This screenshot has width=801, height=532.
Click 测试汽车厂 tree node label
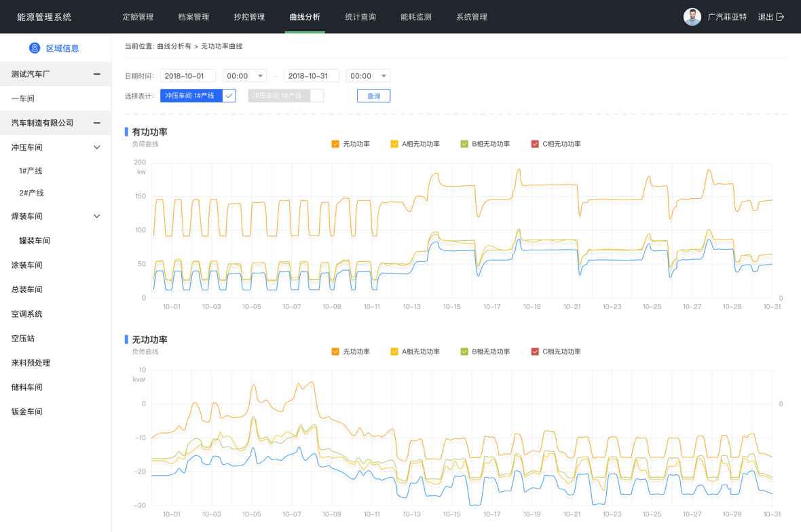31,74
